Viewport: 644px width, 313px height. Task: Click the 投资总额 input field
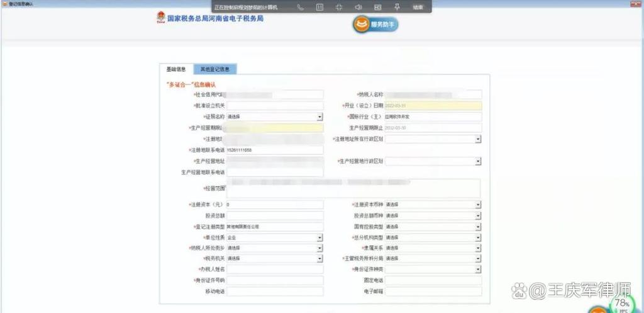pyautogui.click(x=275, y=215)
